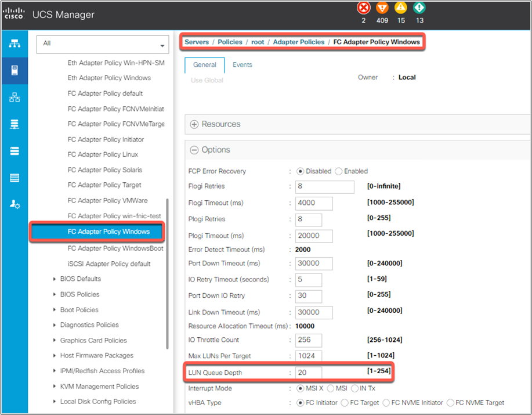The height and width of the screenshot is (415, 532).
Task: Click the Cisco logo
Action: tap(14, 13)
